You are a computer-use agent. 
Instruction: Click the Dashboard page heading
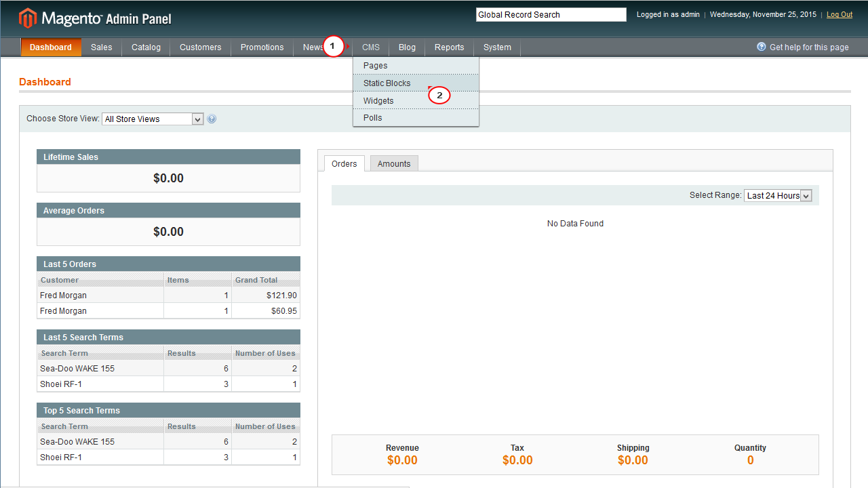[45, 82]
